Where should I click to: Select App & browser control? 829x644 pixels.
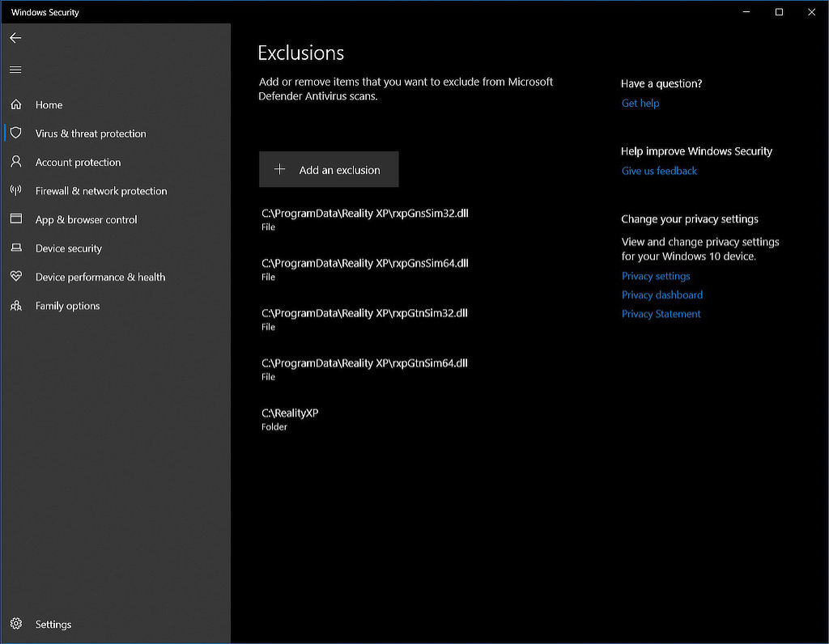tap(86, 220)
